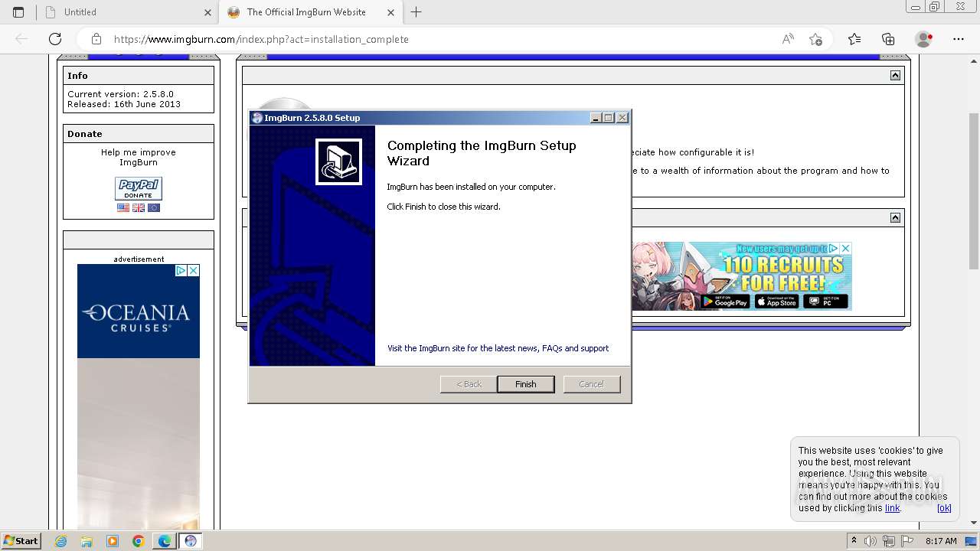Image resolution: width=980 pixels, height=551 pixels.
Task: Click the Read aloud icon in address bar
Action: 788,39
